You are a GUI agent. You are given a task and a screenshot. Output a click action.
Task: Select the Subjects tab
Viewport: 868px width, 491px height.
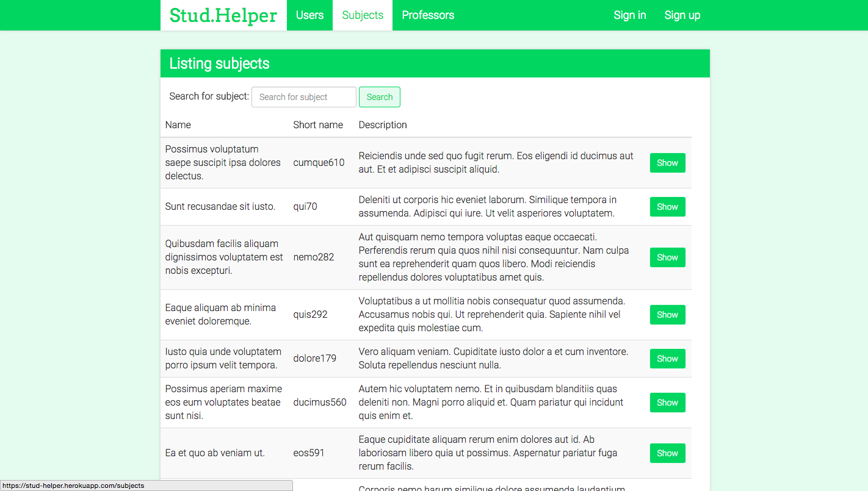363,15
